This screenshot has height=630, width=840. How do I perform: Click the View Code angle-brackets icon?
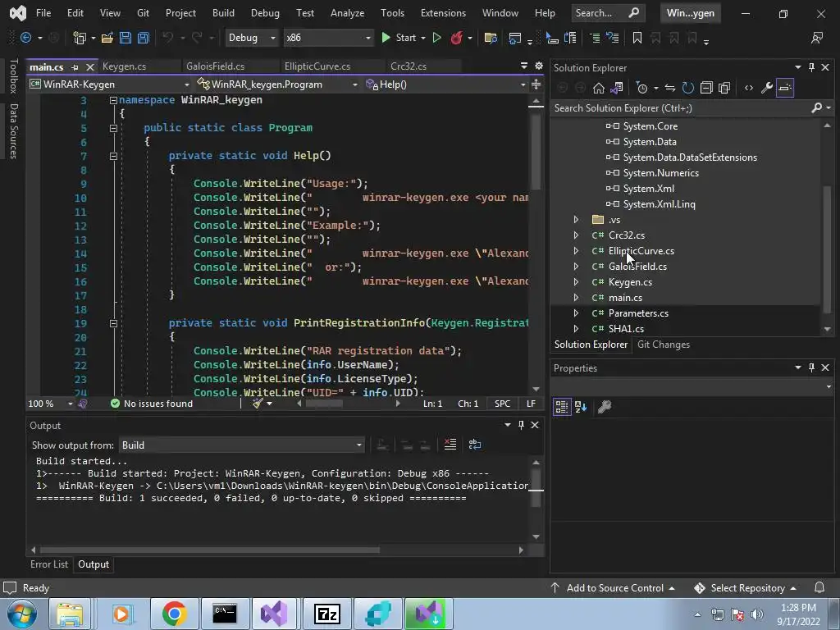pos(749,88)
